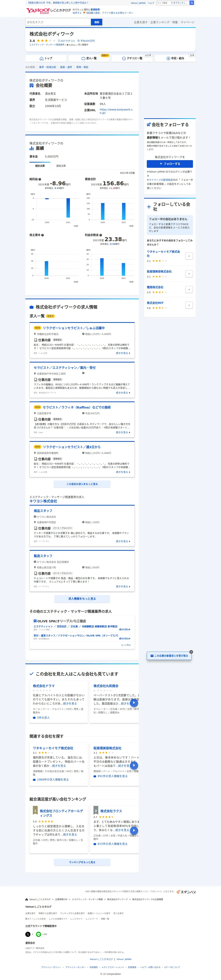Click ランキングをもっと見る button
Screen dimensions: 221x980
(82, 862)
